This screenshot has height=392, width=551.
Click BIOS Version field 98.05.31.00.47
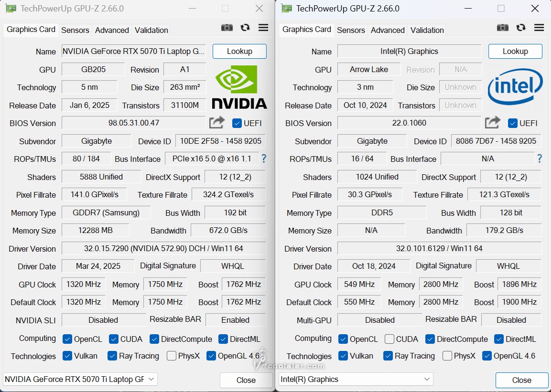(133, 123)
